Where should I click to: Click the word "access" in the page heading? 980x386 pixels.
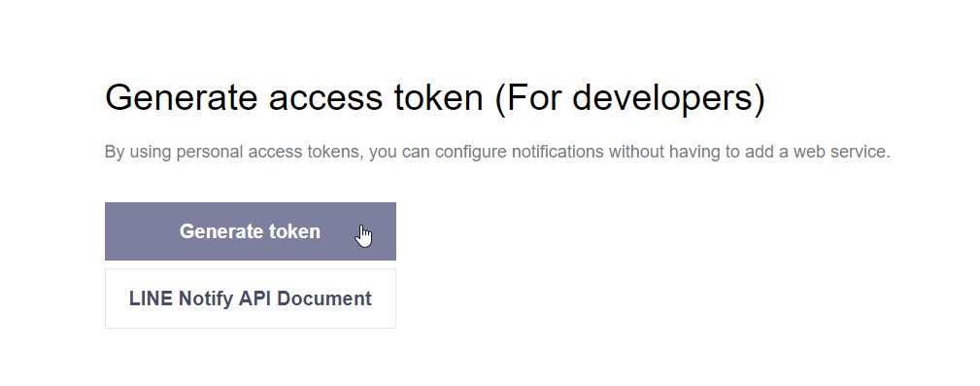325,98
